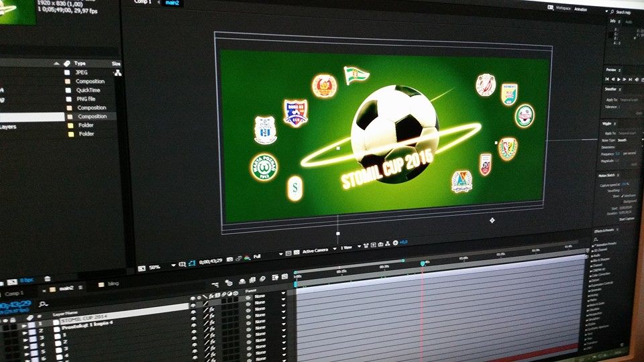
Task: Click the timeline layer search magnifier
Action: click(43, 304)
